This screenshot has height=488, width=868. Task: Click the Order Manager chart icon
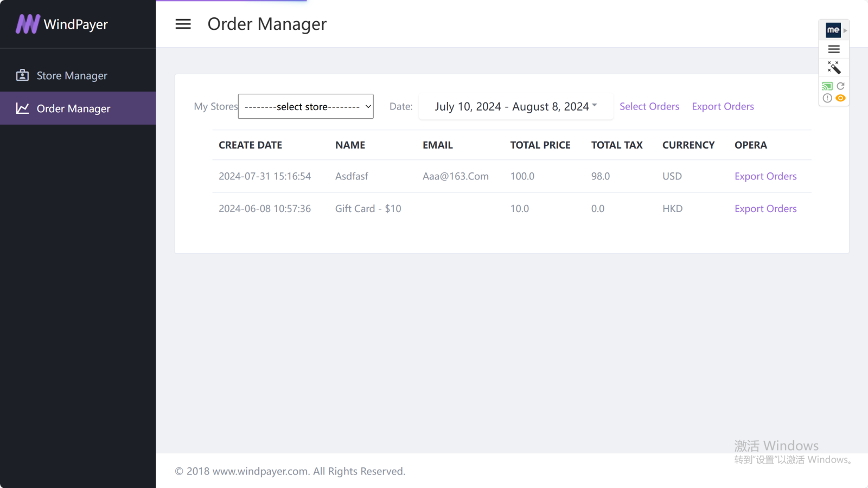pos(22,108)
